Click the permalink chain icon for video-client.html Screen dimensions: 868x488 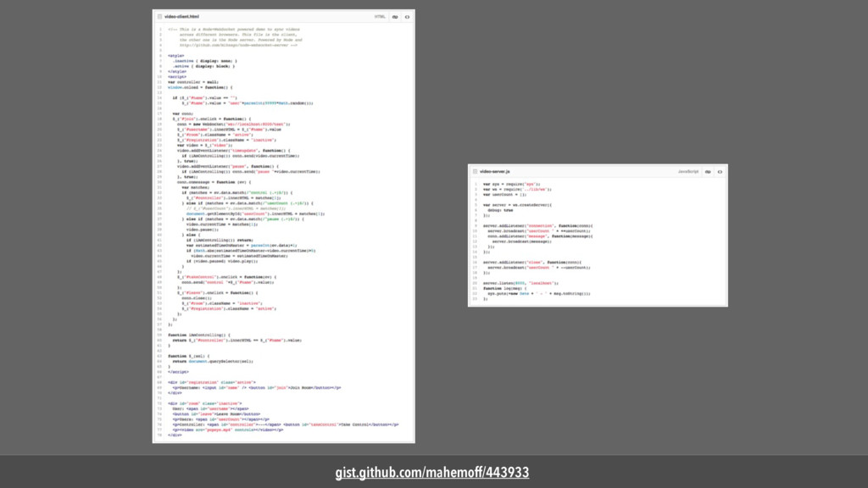(x=395, y=17)
